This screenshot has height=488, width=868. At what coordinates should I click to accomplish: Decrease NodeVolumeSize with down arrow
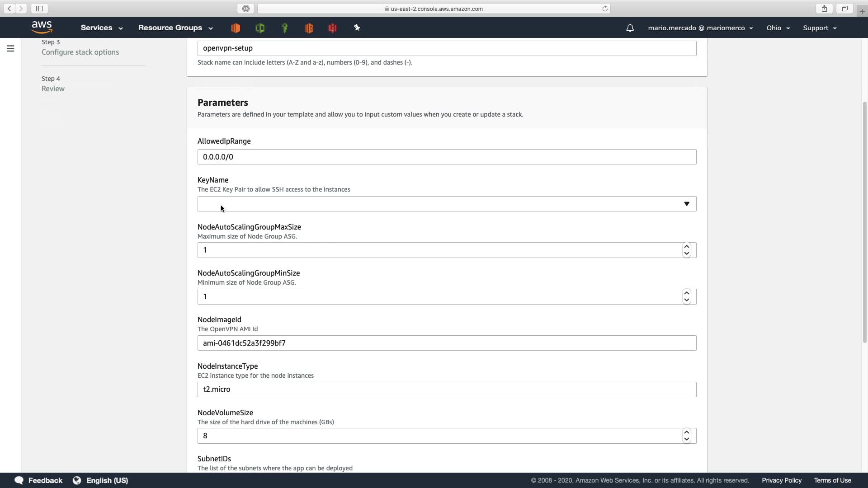point(686,439)
